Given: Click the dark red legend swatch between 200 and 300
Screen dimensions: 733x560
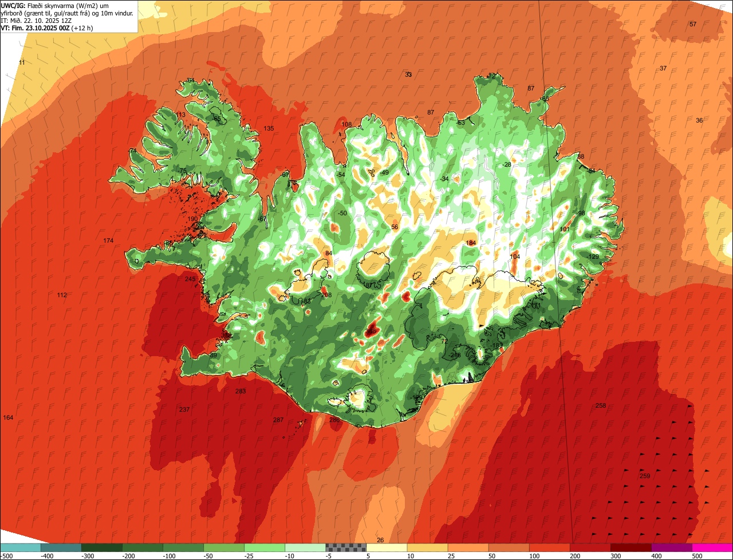Looking at the screenshot, I should click(590, 548).
